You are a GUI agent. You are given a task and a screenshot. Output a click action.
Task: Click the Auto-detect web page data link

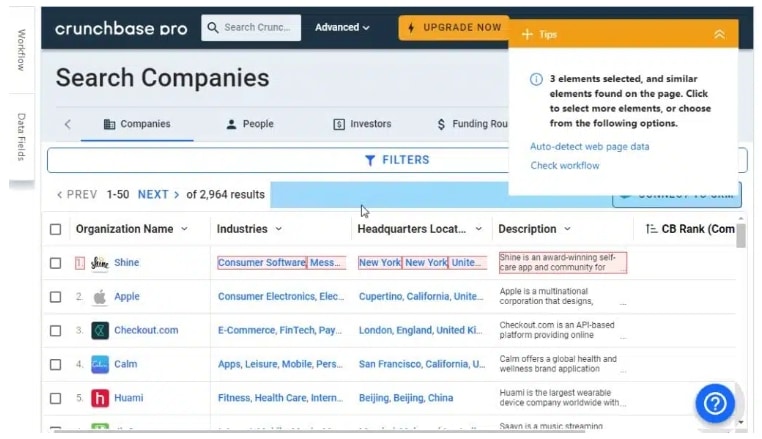coord(589,146)
